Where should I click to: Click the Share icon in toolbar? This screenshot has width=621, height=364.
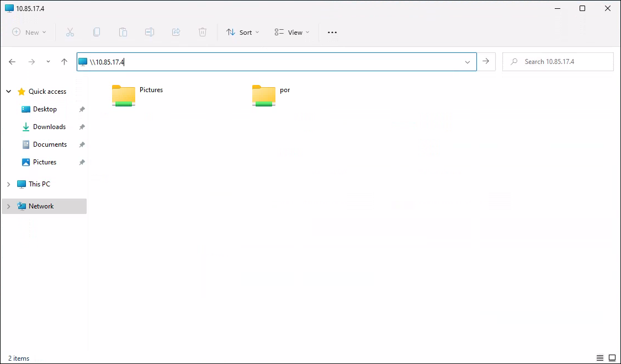point(176,33)
